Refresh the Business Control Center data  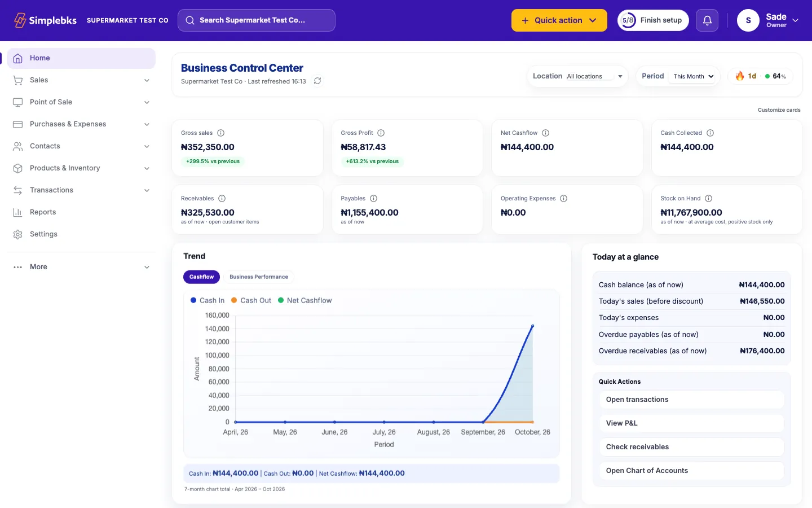[x=317, y=81]
